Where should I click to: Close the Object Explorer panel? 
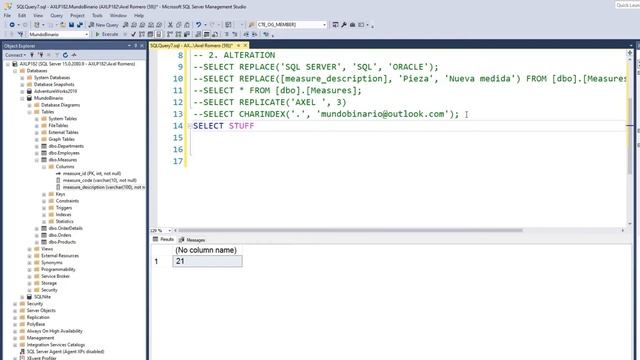[142, 46]
